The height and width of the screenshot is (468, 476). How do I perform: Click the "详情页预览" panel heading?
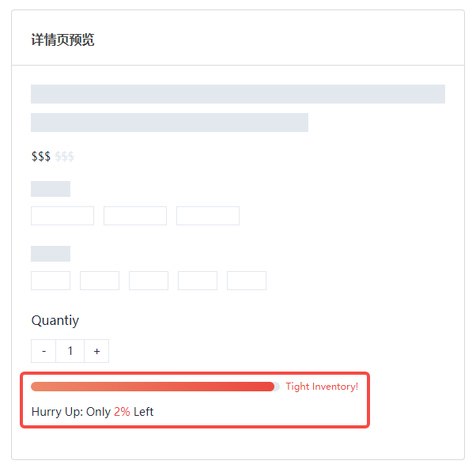click(62, 40)
